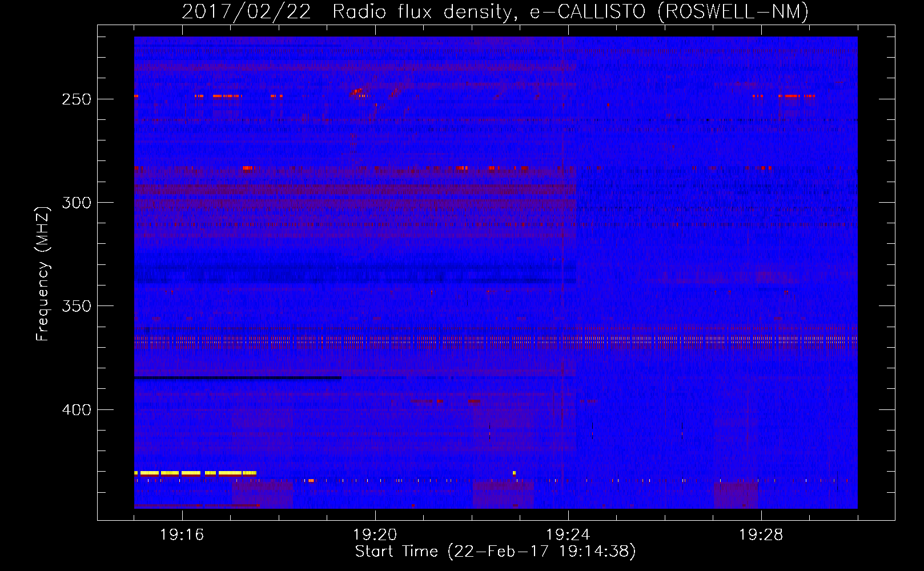The width and height of the screenshot is (924, 571).
Task: Click the plot title '2017/02/22 Radio flux density'
Action: tap(347, 12)
